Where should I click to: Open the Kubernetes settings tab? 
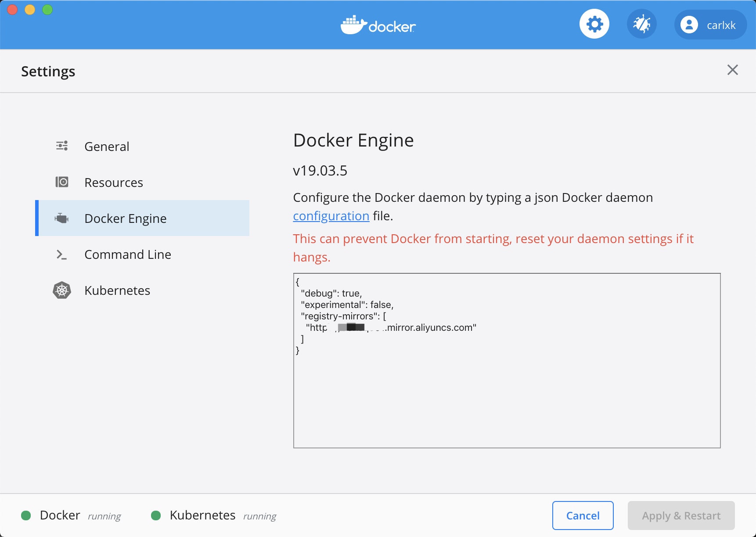[x=142, y=290]
